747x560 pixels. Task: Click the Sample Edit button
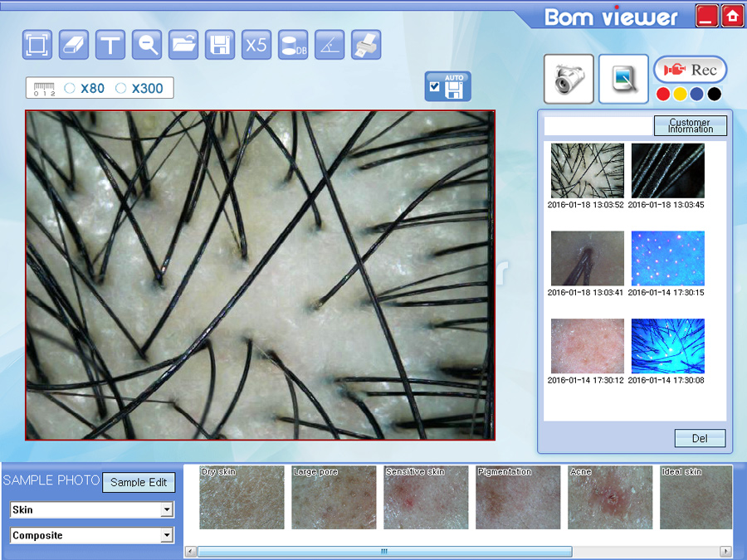139,482
